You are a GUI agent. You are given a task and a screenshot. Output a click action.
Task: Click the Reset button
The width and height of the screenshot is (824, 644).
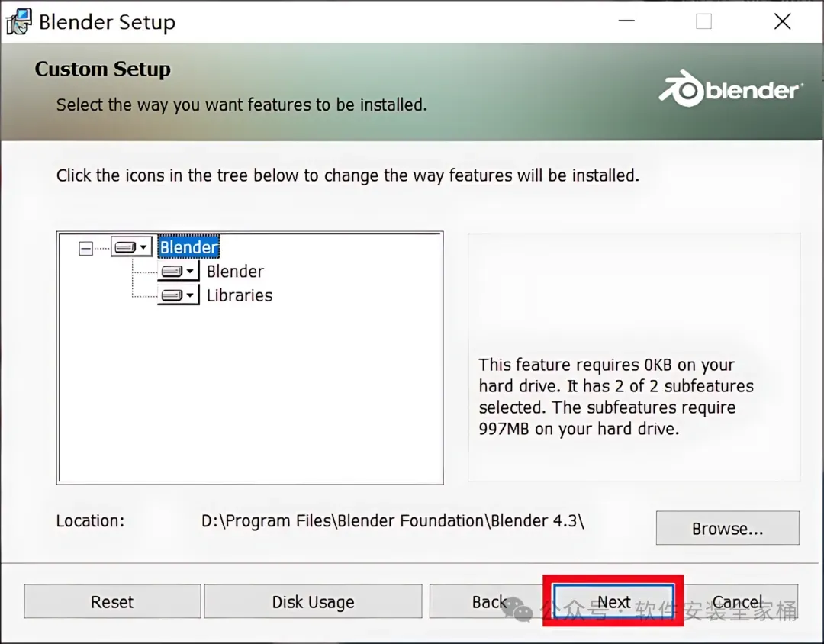pyautogui.click(x=112, y=601)
